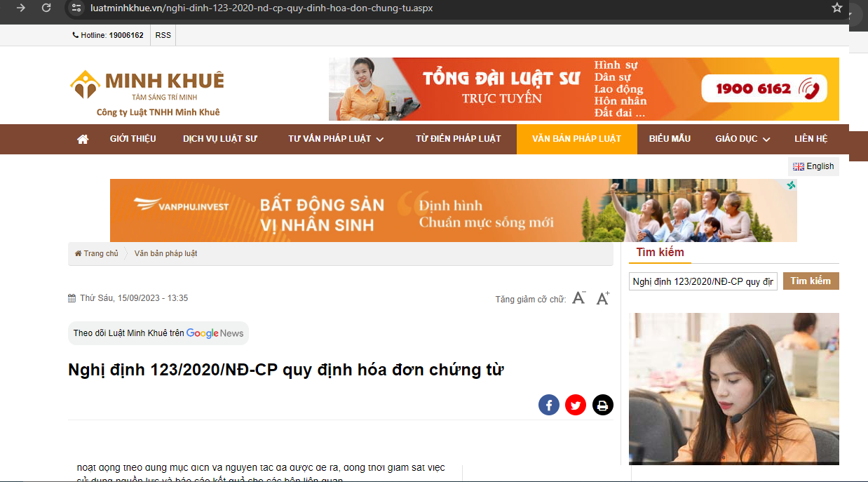The height and width of the screenshot is (482, 868).
Task: Share article on Facebook
Action: pos(549,405)
